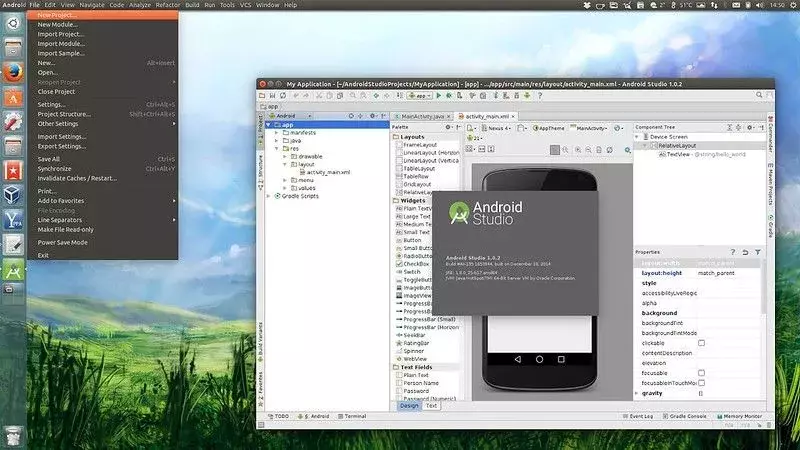This screenshot has width=800, height=450.
Task: Open the Ubuntu Dash home icon
Action: click(13, 23)
